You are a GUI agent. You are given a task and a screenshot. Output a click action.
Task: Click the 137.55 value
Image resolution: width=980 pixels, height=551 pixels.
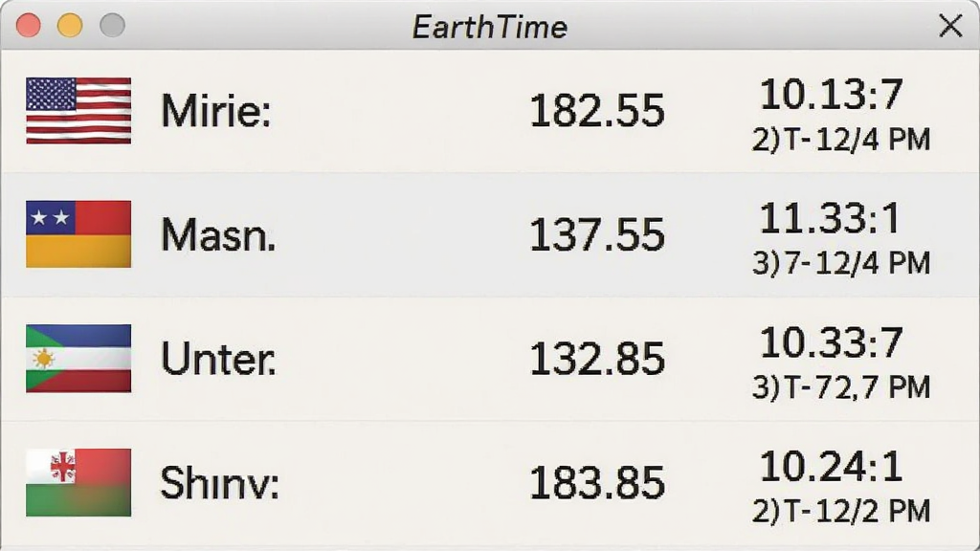pos(597,235)
